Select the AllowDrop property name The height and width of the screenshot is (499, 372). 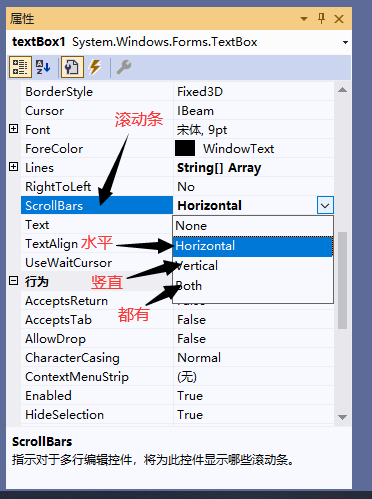coord(55,339)
